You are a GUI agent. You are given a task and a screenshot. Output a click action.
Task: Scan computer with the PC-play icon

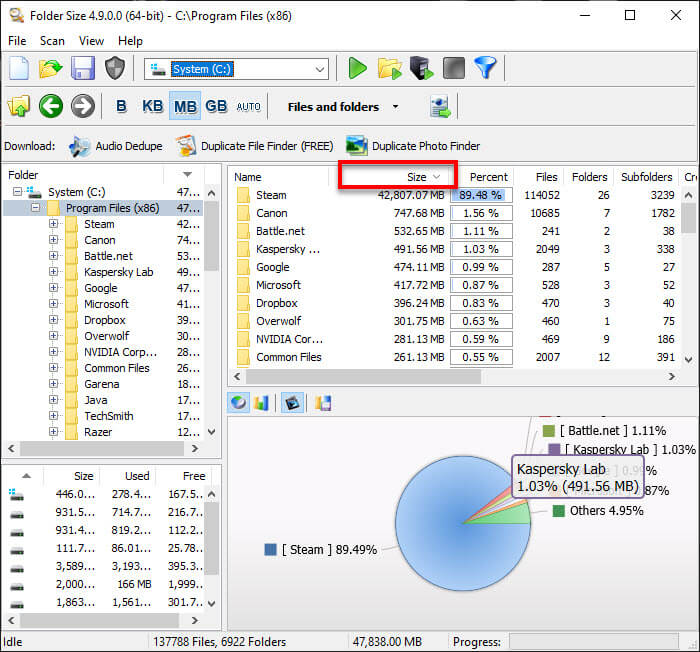point(421,69)
